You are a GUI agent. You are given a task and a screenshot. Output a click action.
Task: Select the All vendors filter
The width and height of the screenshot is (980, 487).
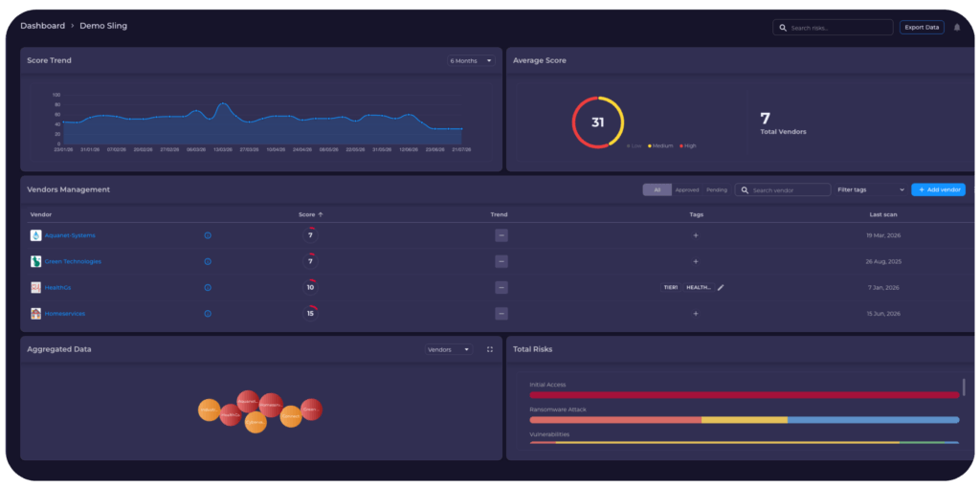coord(657,189)
